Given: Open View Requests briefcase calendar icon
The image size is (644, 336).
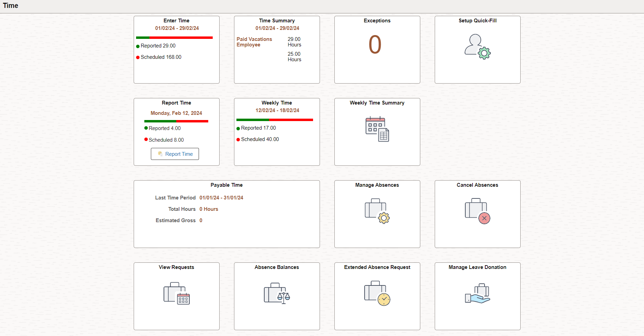Looking at the screenshot, I should click(177, 293).
